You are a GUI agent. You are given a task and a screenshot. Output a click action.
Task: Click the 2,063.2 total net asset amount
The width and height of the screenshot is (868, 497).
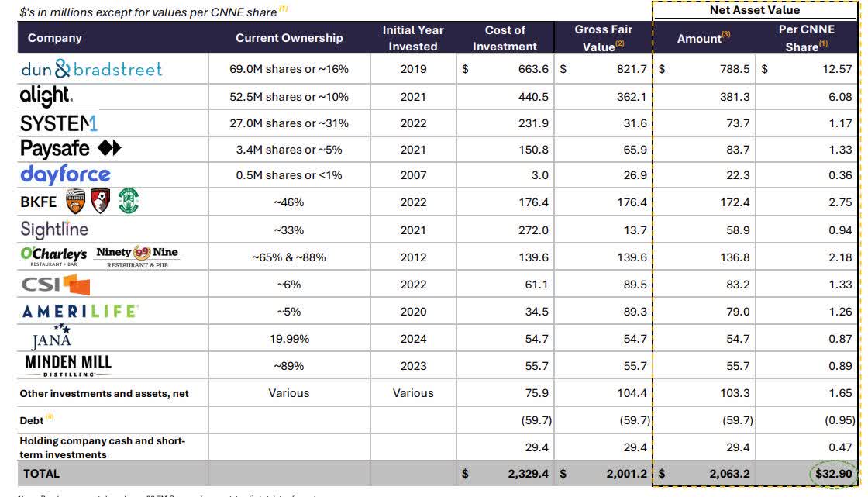point(729,474)
